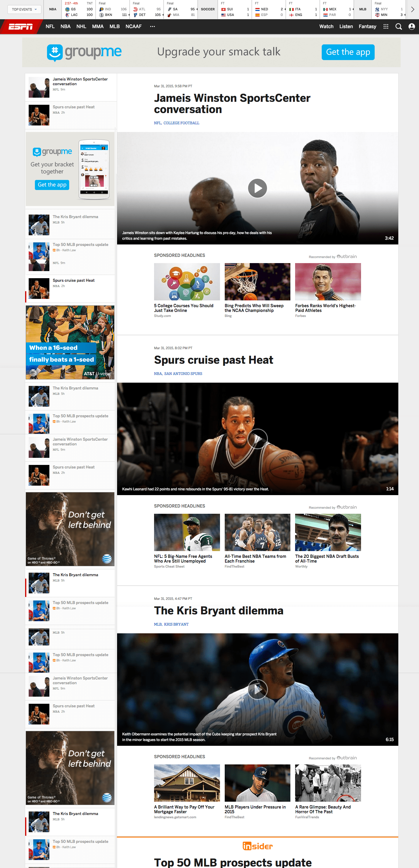The width and height of the screenshot is (419, 868).
Task: Click the KRIS BRYANT tag link
Action: pos(176,624)
